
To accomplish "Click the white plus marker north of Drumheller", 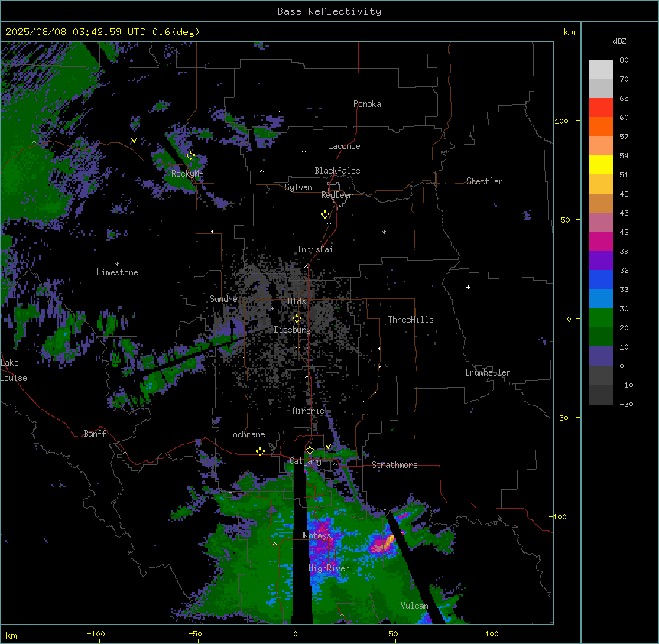I will [x=468, y=287].
